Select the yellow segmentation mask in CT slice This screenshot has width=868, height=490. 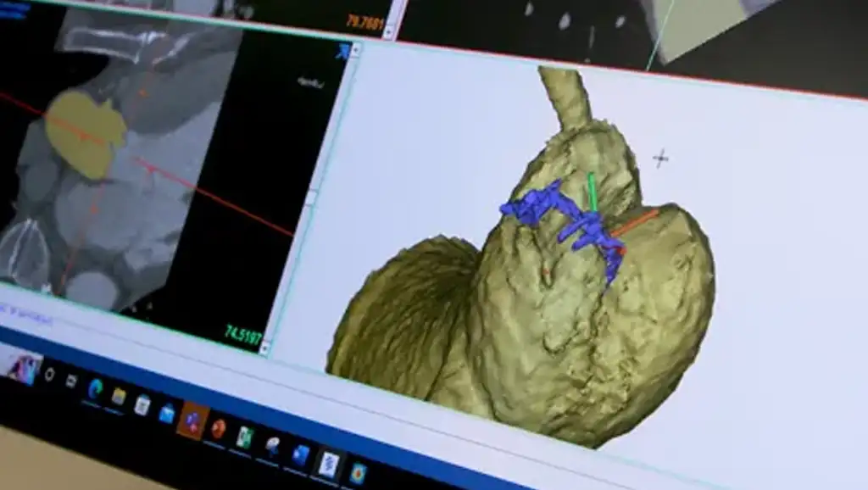click(x=85, y=133)
